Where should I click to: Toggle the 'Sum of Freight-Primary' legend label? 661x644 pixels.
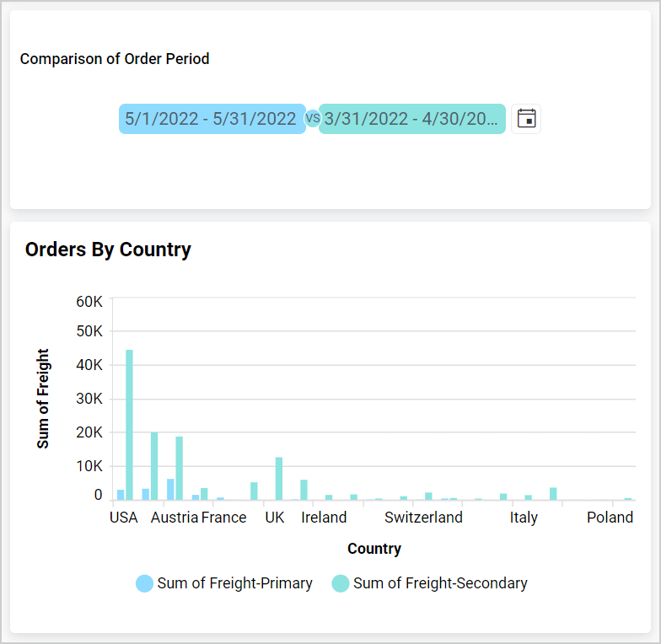point(234,583)
